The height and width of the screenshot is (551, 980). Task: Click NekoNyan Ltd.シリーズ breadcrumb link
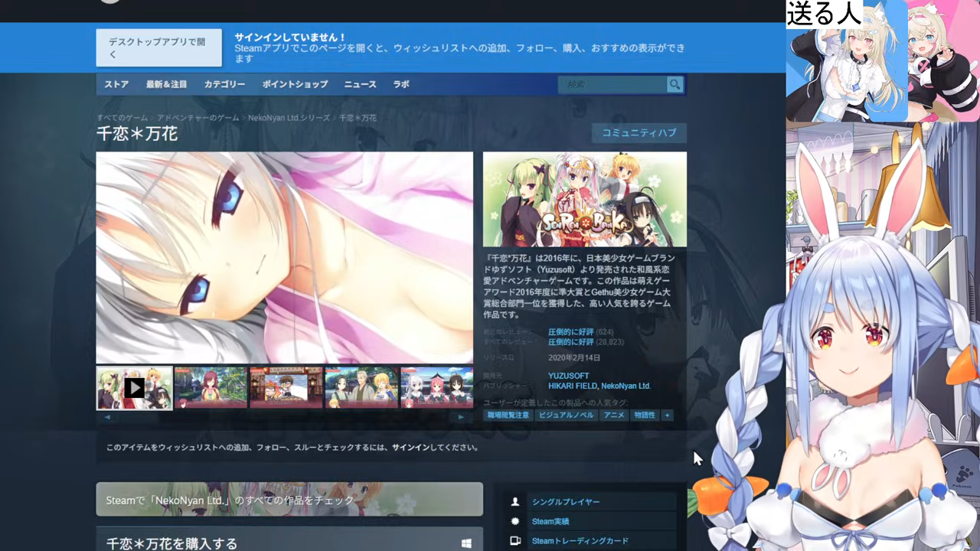click(289, 118)
